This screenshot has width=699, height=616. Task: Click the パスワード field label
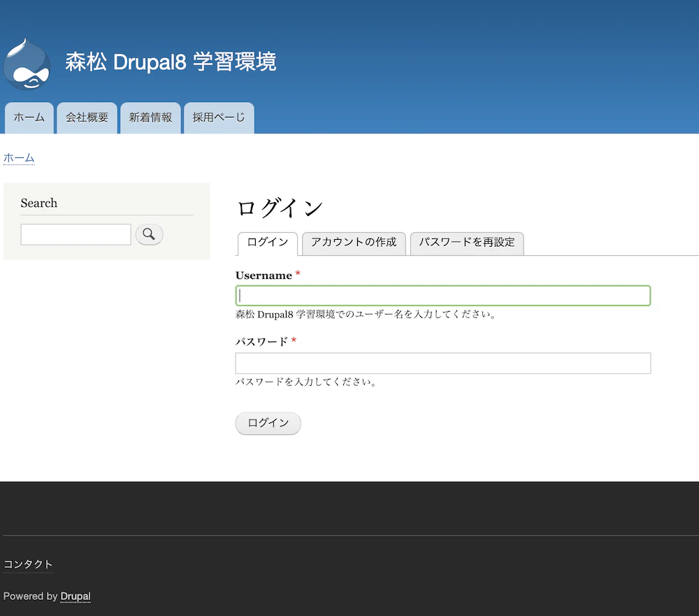tap(261, 342)
